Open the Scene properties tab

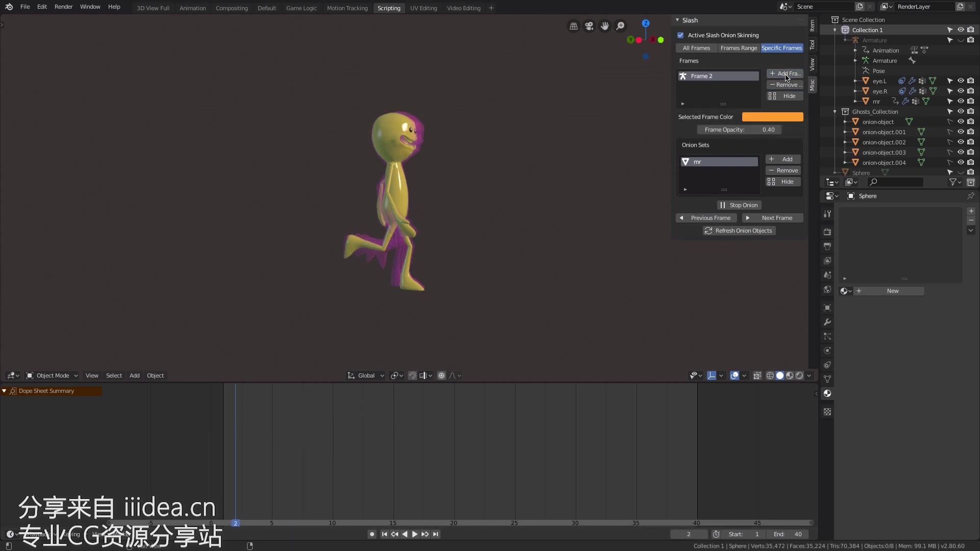click(827, 274)
